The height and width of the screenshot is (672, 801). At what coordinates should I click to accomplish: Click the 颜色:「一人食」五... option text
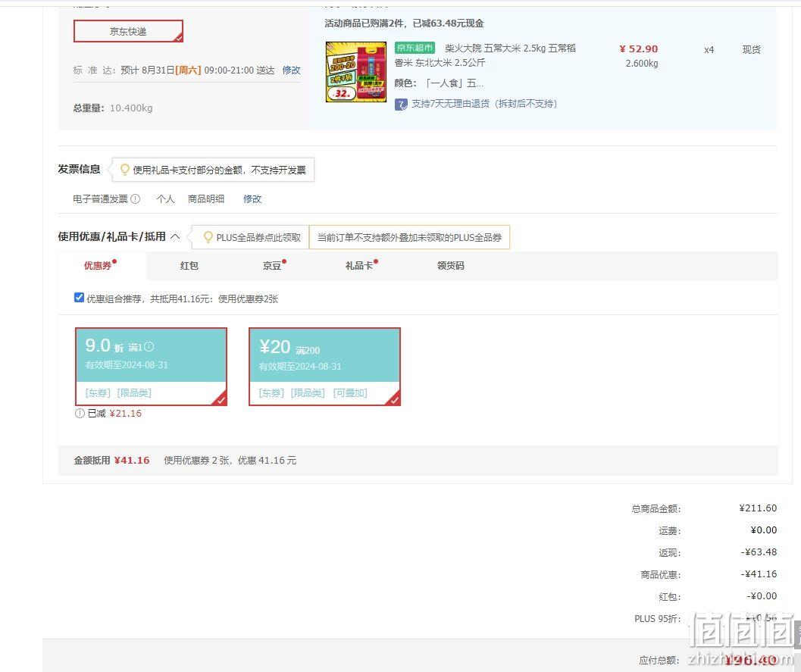439,83
